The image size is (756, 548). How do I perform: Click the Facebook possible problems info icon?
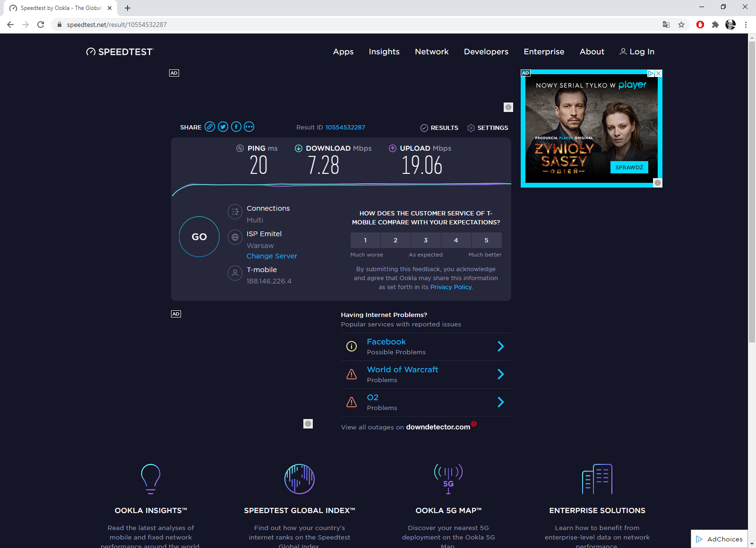point(352,346)
